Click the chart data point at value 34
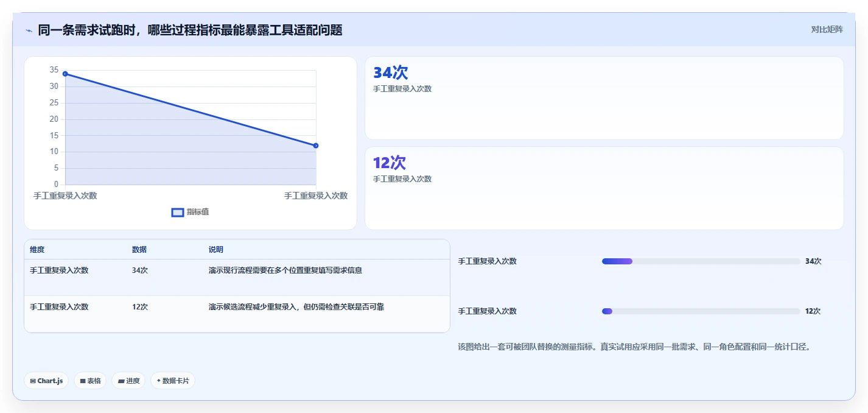 click(65, 74)
